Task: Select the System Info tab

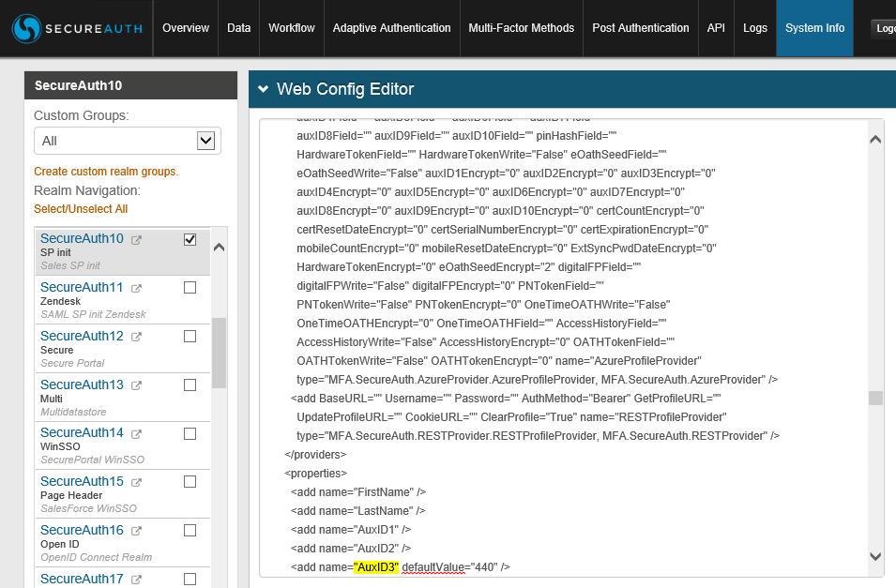Action: click(x=815, y=28)
